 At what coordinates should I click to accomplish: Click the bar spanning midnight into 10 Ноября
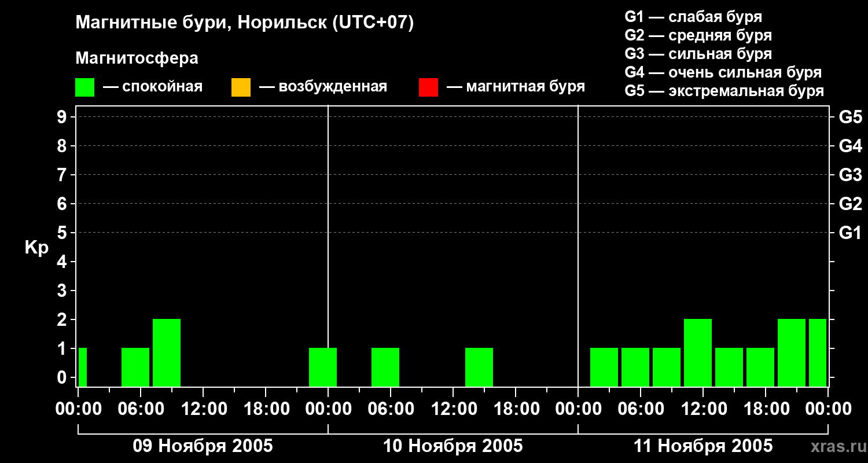coord(323,367)
